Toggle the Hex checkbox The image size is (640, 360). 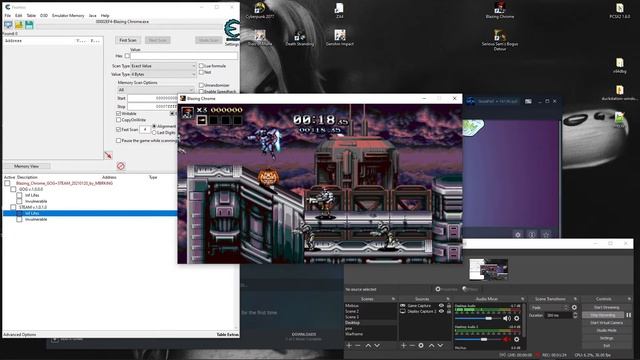[127, 56]
